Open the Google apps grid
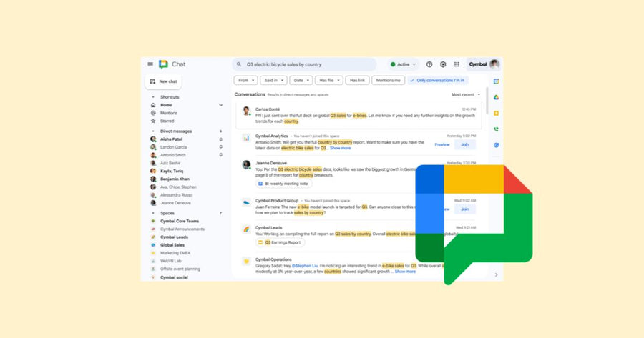644x338 pixels. pos(457,64)
